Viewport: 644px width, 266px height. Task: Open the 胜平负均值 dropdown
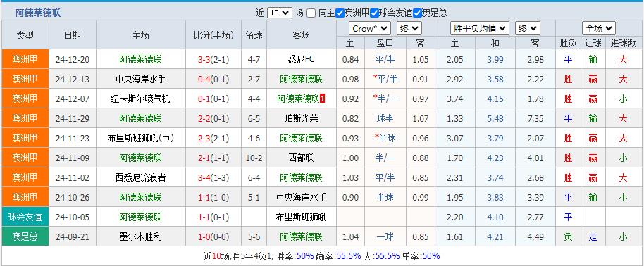click(480, 28)
